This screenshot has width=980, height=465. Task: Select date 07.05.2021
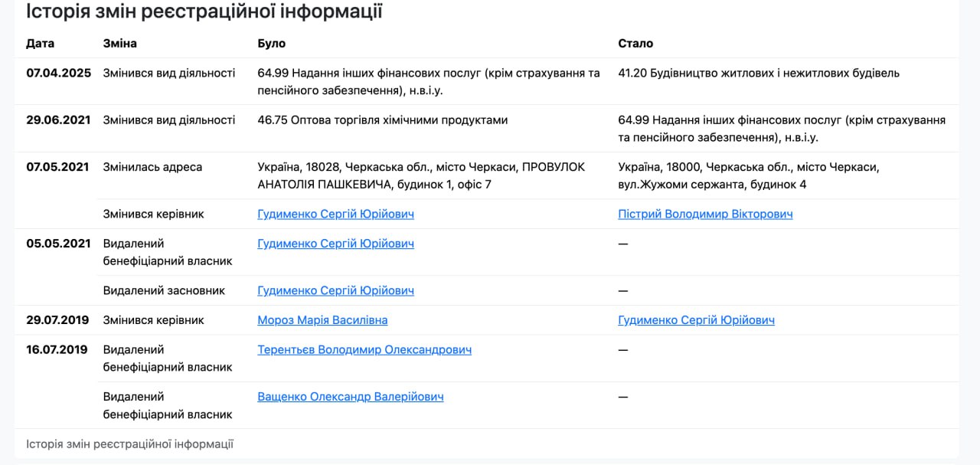coord(58,167)
